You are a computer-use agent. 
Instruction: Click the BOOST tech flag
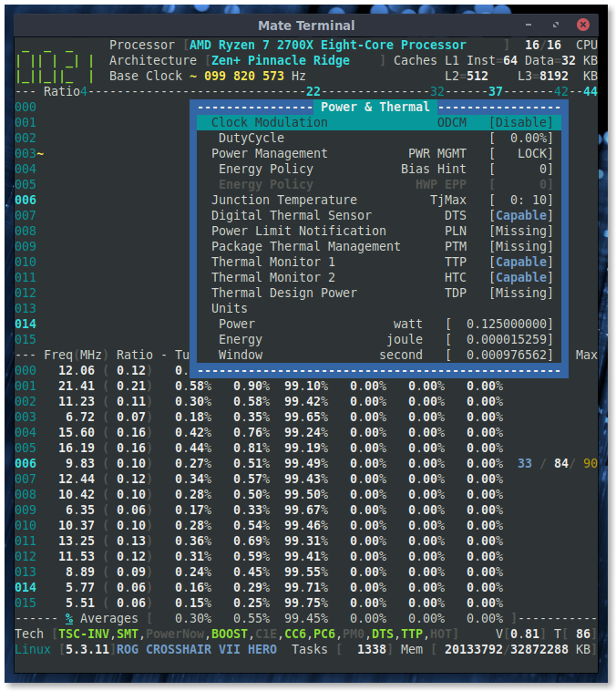229,634
